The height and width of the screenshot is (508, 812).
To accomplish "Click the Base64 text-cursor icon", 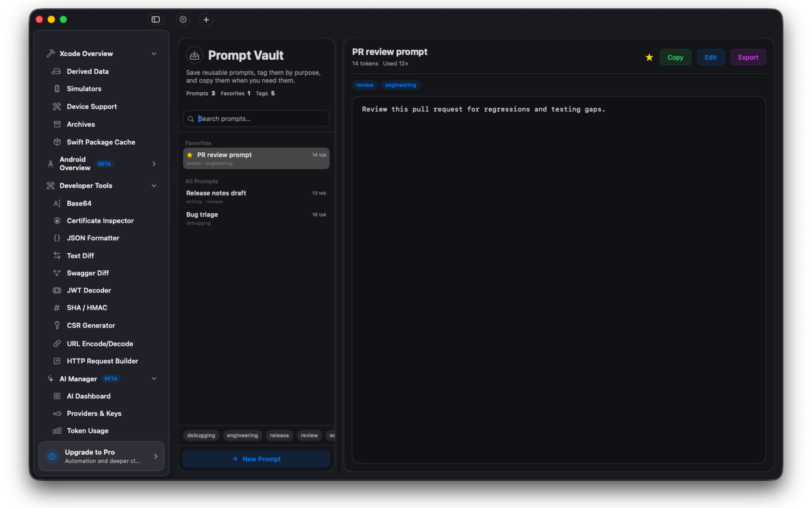I will coord(57,203).
